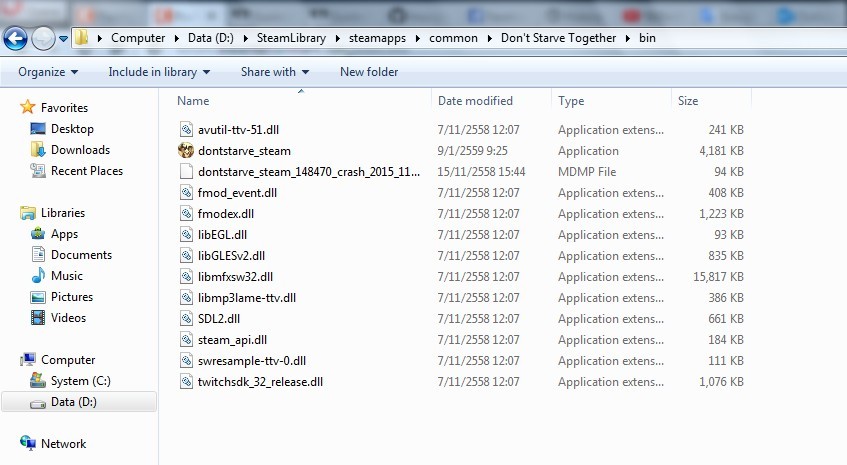
Task: Sort files by Size column header
Action: 688,101
